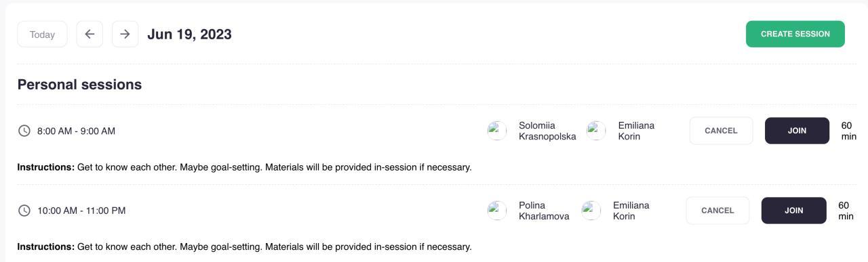Click the Personal sessions heading
This screenshot has height=262, width=868.
click(x=79, y=85)
